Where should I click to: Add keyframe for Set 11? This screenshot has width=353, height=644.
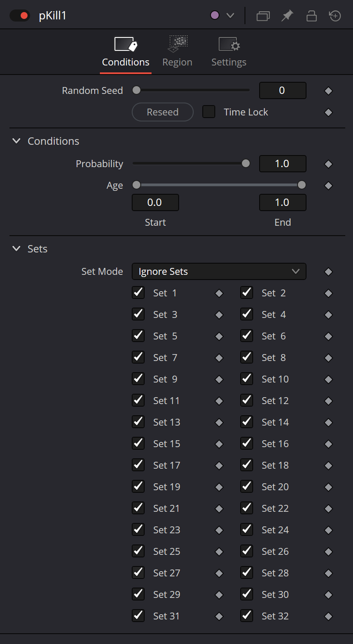click(x=219, y=401)
